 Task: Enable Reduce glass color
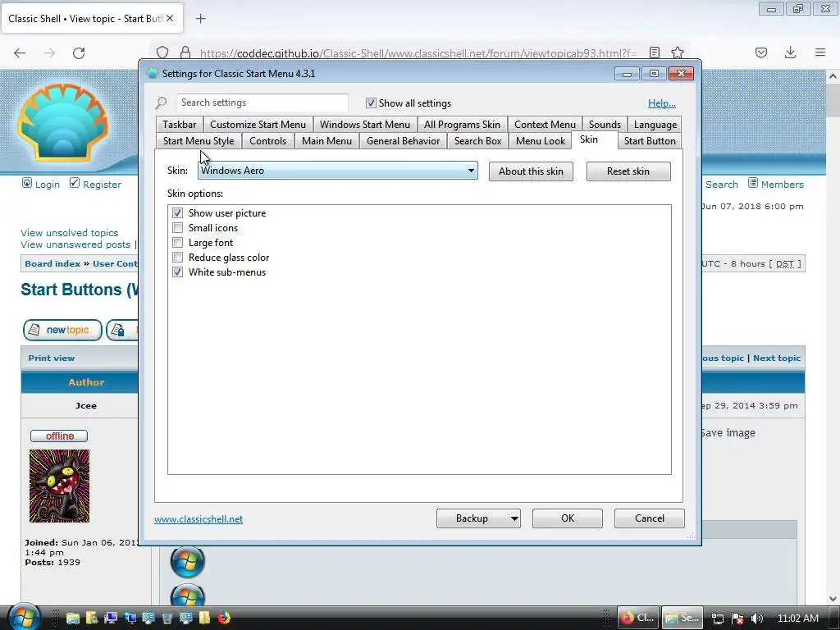(x=177, y=257)
